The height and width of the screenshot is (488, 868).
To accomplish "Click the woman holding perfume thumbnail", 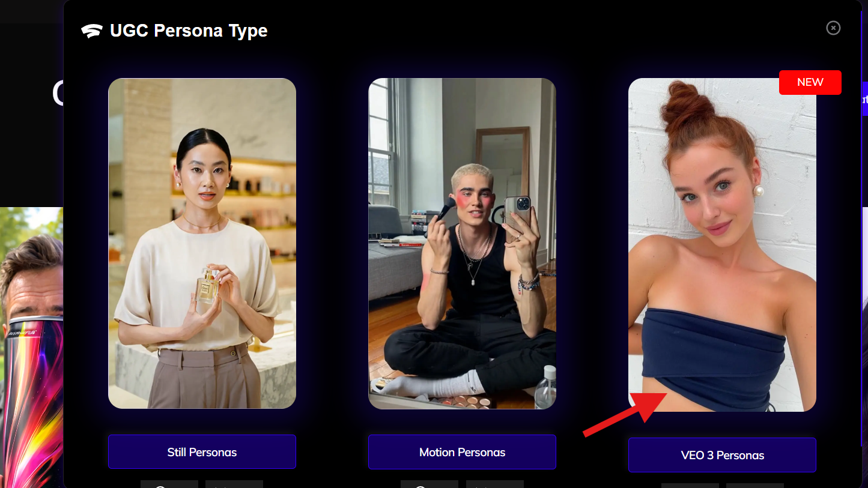I will click(202, 243).
